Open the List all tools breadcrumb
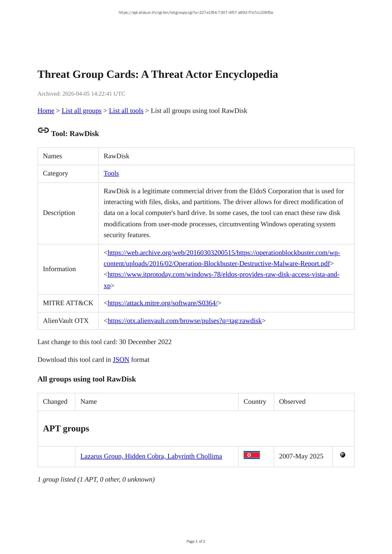 tap(126, 111)
